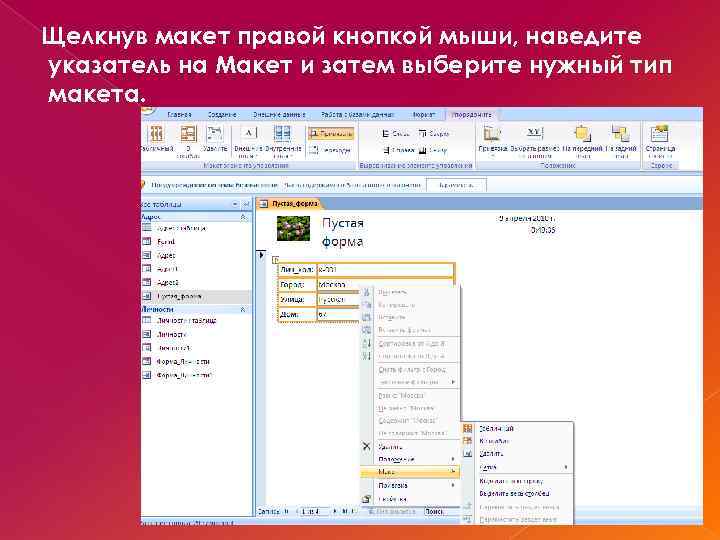The height and width of the screenshot is (540, 720).
Task: Collapse the navigation pane with double-arrow button
Action: [x=246, y=204]
